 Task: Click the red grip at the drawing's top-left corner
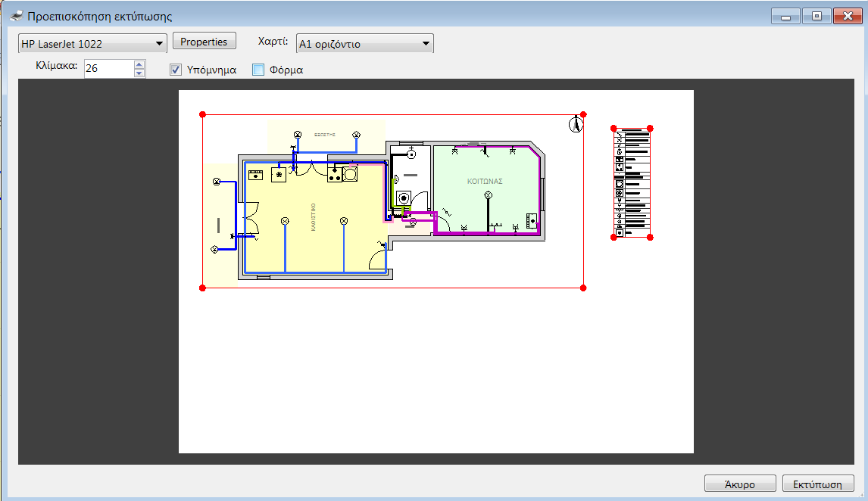click(x=201, y=115)
